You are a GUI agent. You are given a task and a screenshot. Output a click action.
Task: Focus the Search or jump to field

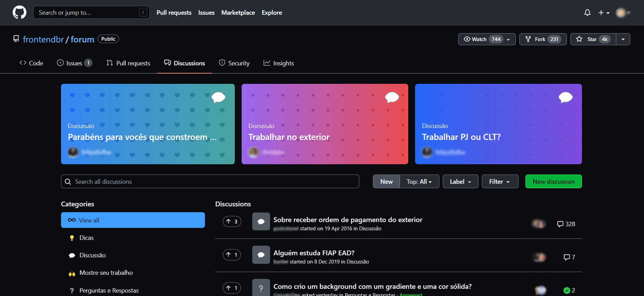pyautogui.click(x=92, y=12)
